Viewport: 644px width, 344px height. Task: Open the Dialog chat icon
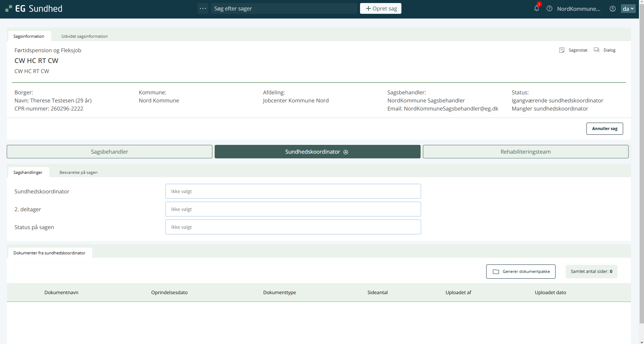tap(597, 50)
